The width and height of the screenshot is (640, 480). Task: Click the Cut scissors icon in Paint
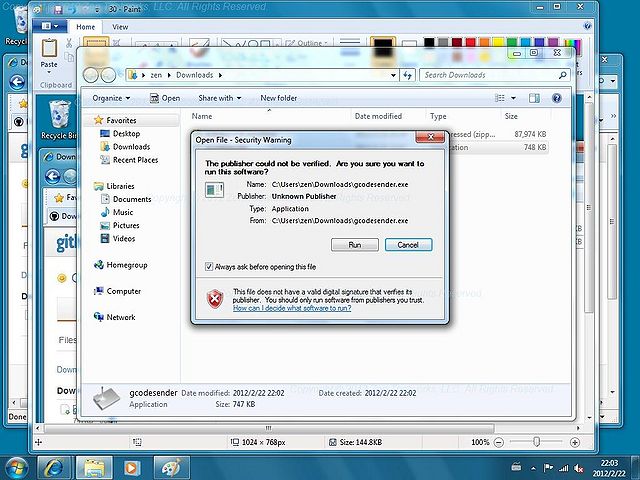(x=69, y=42)
